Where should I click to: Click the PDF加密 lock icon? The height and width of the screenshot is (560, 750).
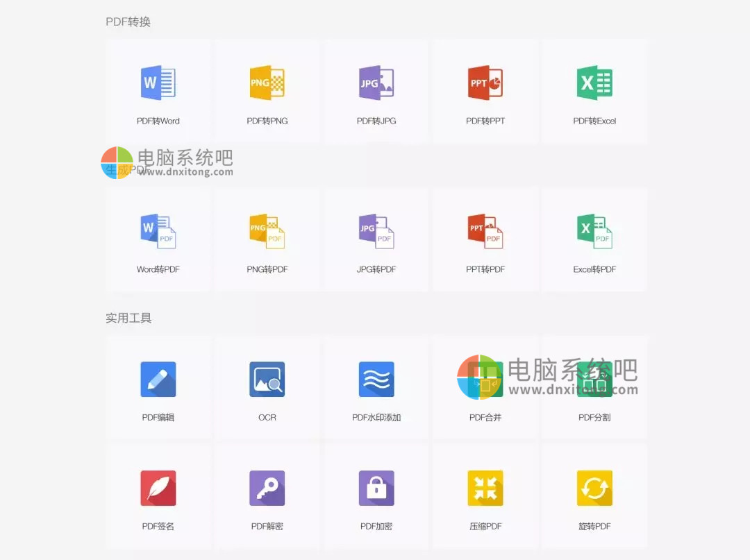coord(376,489)
